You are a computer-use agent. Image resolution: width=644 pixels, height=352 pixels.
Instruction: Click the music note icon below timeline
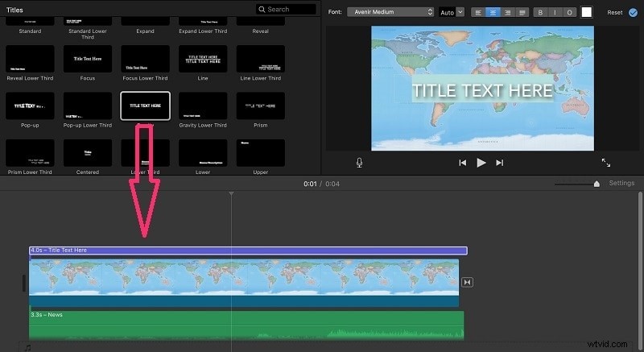27,348
